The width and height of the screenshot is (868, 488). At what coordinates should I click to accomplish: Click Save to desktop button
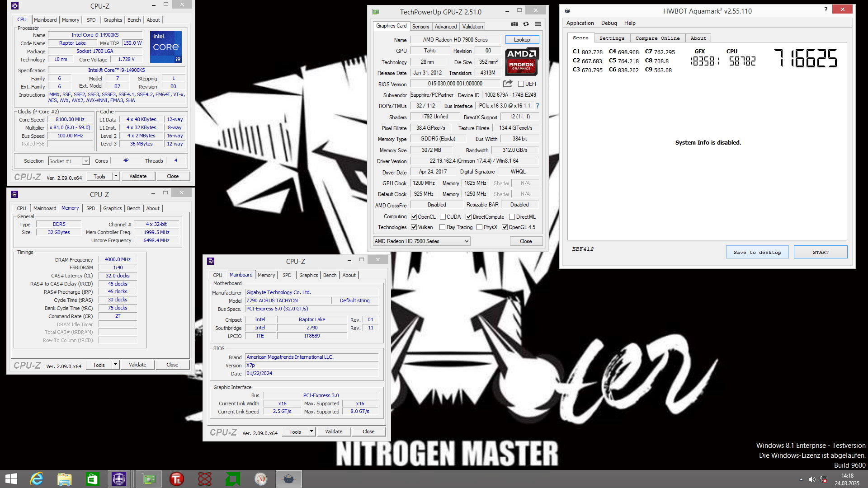757,252
